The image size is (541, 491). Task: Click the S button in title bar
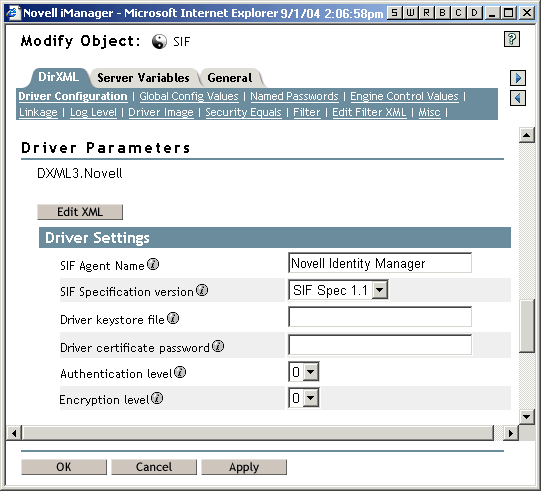point(394,13)
